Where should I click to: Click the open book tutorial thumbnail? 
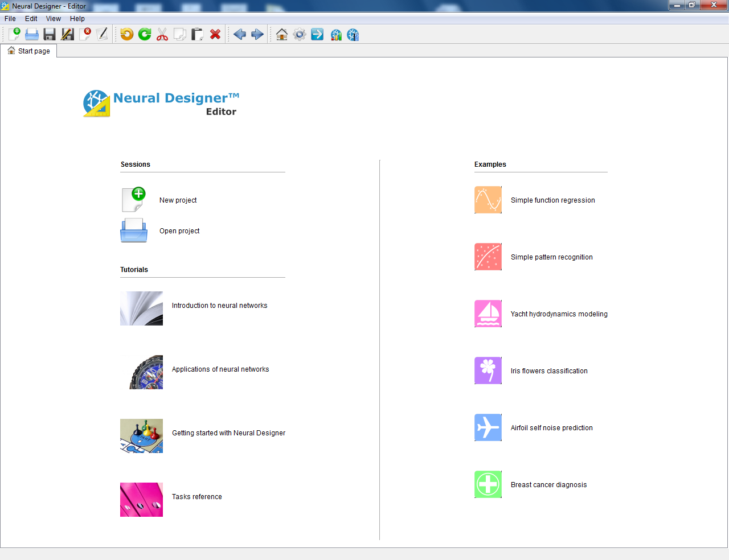click(x=141, y=308)
